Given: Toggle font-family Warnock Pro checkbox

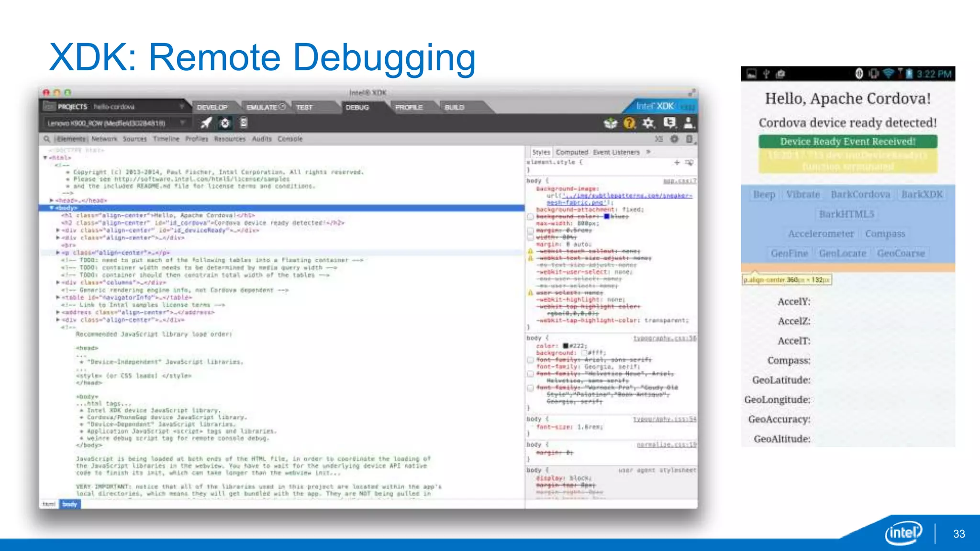Looking at the screenshot, I should (x=530, y=387).
